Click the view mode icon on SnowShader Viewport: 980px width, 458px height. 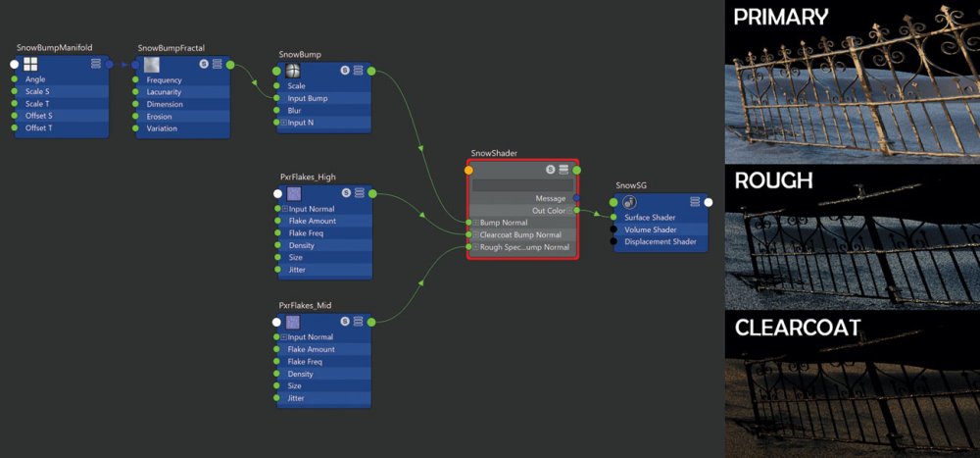coord(563,170)
